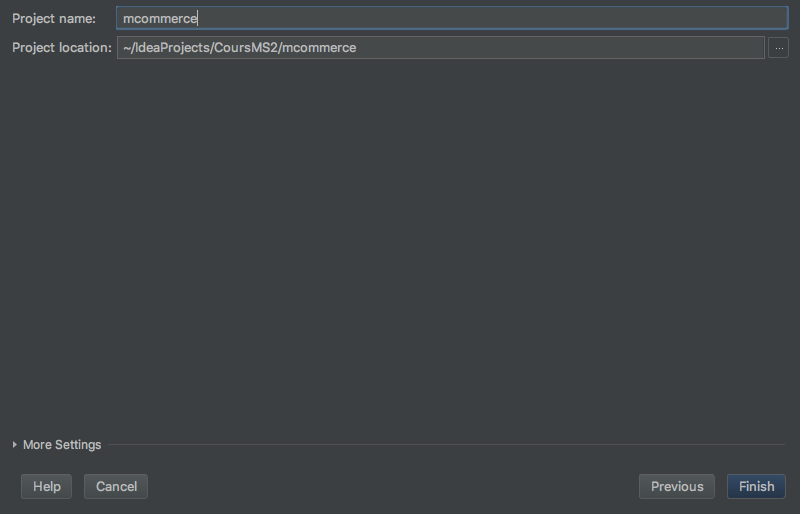The height and width of the screenshot is (514, 800).
Task: Open Help for this dialog
Action: (x=47, y=486)
